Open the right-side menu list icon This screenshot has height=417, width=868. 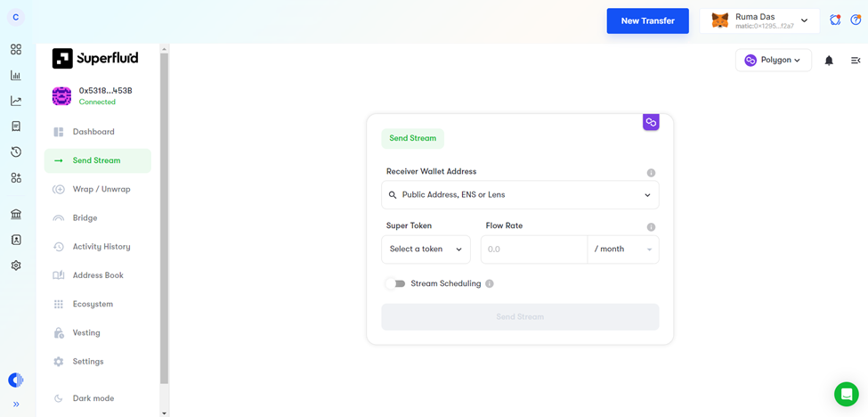click(x=856, y=61)
